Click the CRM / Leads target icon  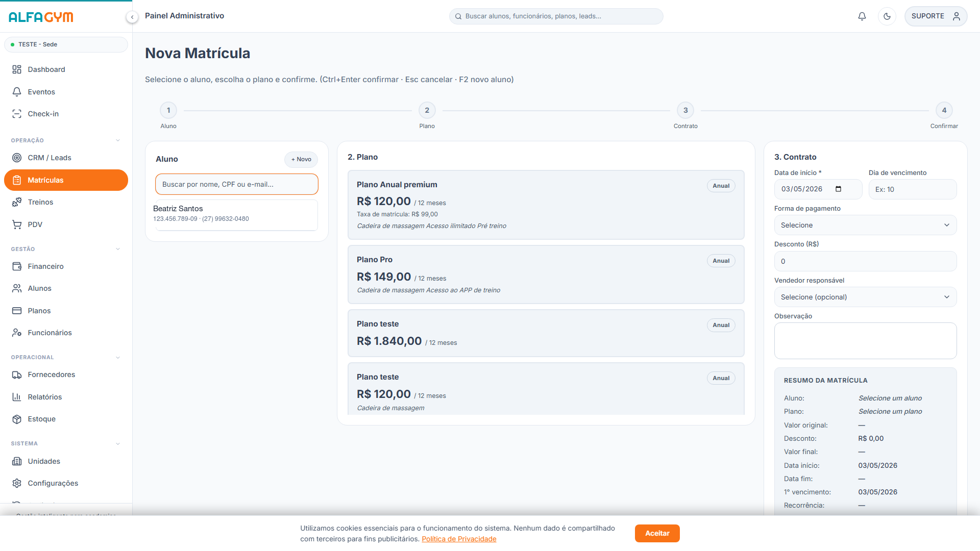point(17,158)
